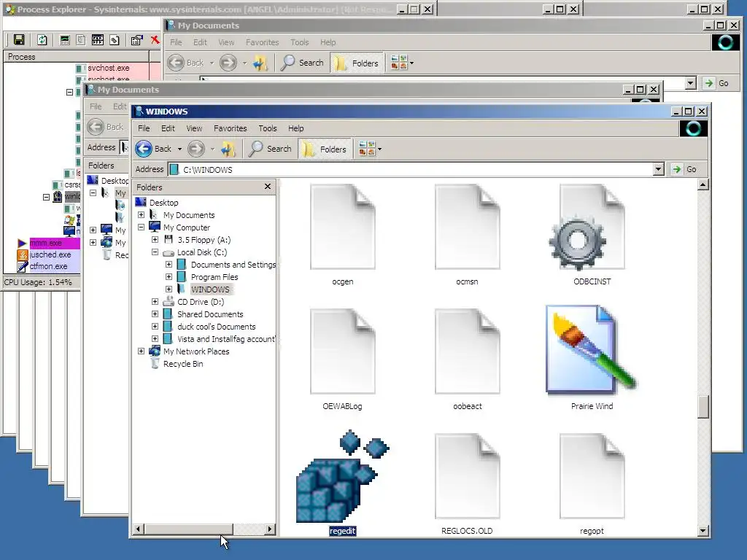The image size is (747, 560).
Task: Click the Back arrow in the WINDOWS window
Action: click(x=144, y=149)
